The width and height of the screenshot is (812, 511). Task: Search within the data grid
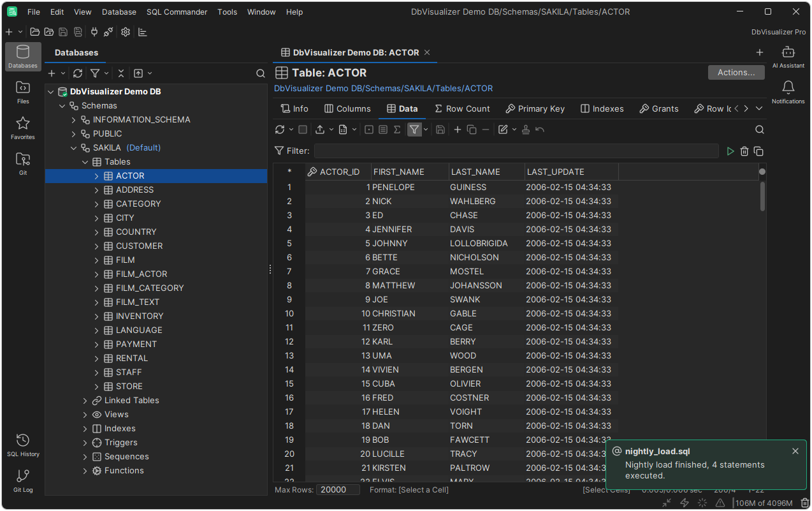[759, 130]
